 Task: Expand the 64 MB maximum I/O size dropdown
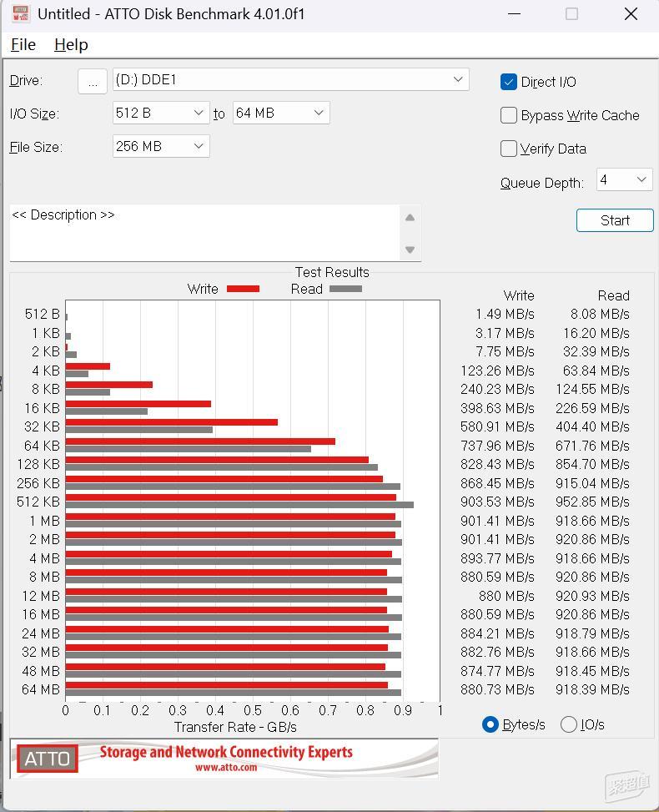coord(281,113)
